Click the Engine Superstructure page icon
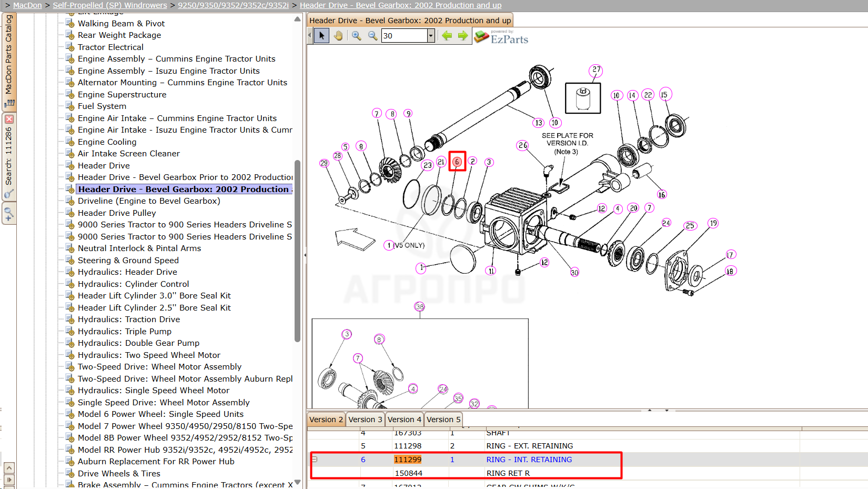This screenshot has width=868, height=489. (70, 95)
